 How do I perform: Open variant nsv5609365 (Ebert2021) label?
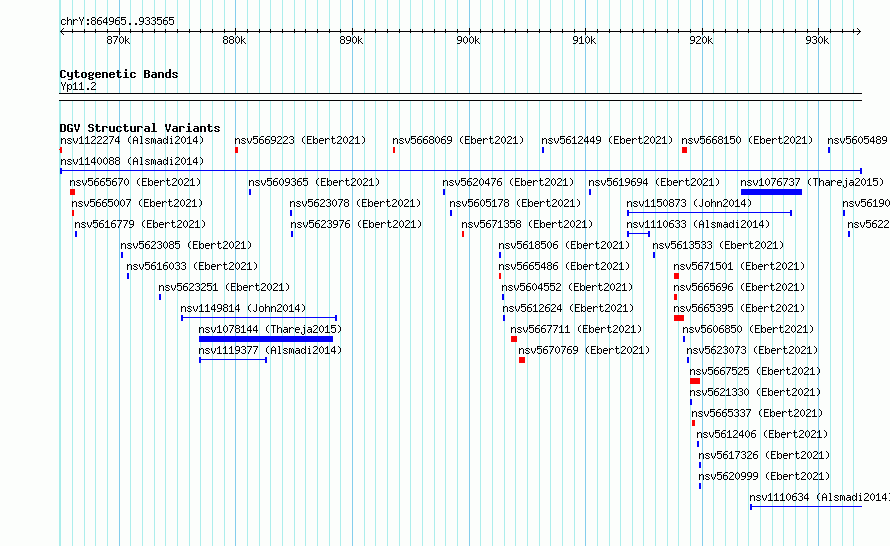tap(314, 182)
